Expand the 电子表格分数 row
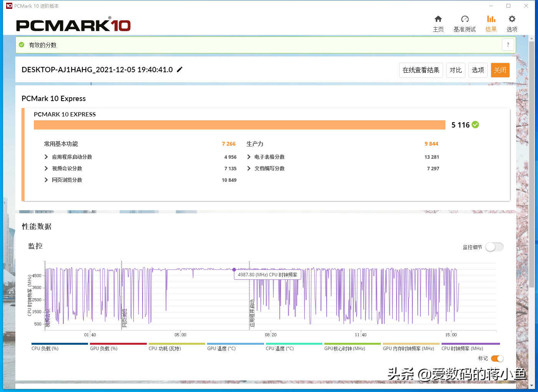The image size is (538, 392). [x=249, y=157]
